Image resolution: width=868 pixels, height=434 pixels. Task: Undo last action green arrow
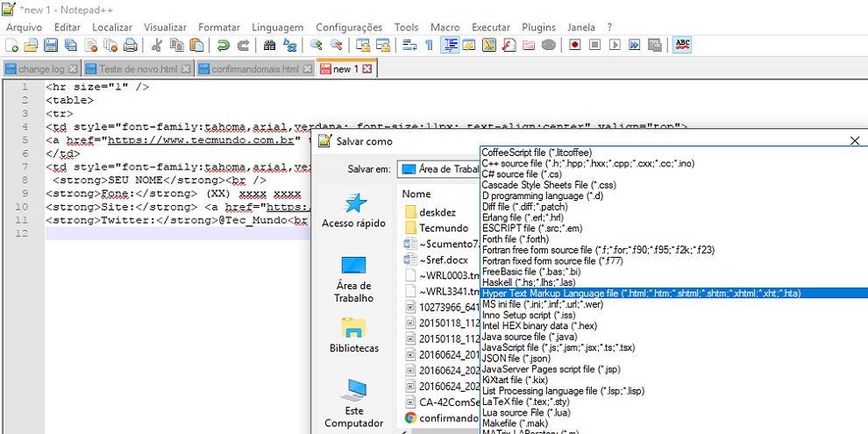pos(223,46)
